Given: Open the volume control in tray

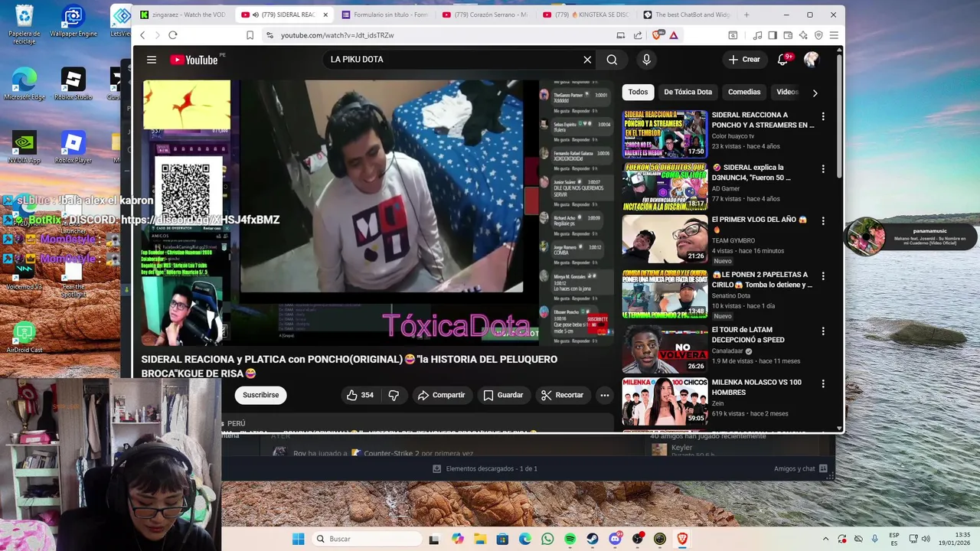Looking at the screenshot, I should coord(926,539).
